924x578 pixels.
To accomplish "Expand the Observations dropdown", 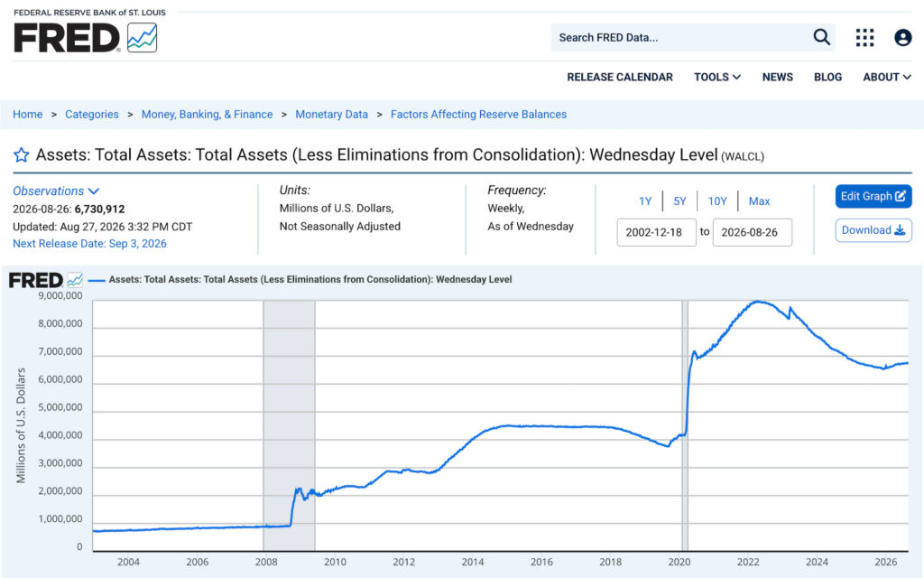I will (56, 191).
